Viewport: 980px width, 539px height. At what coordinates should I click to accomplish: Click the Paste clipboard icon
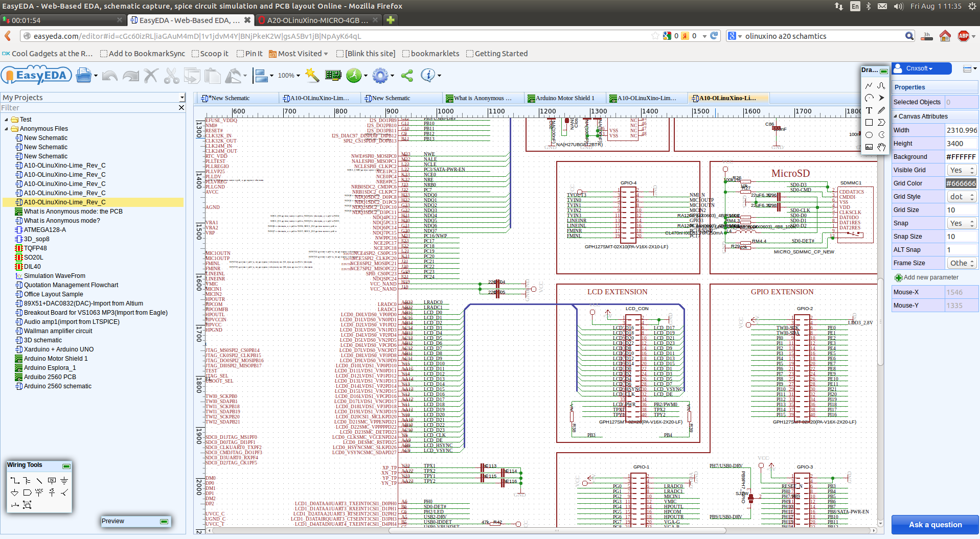(x=212, y=76)
